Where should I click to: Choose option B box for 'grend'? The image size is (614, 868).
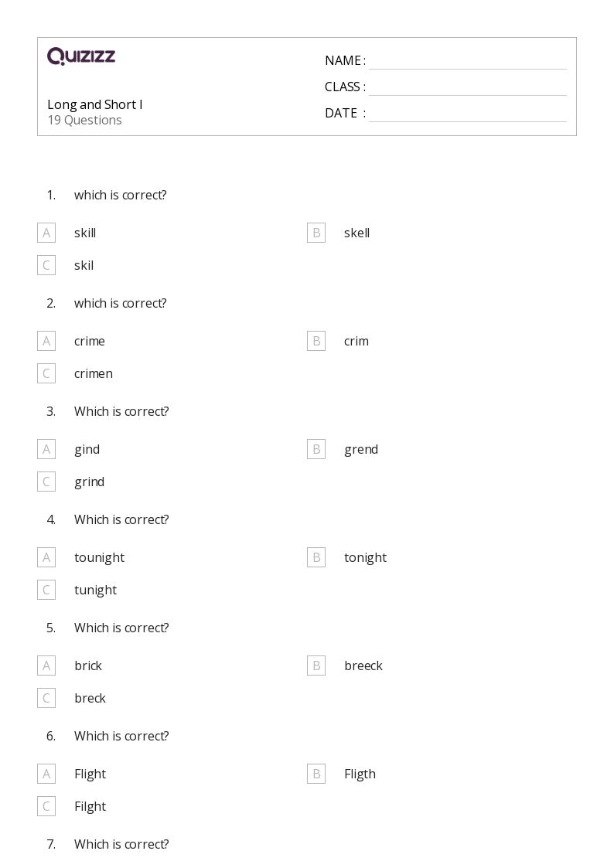[x=316, y=449]
